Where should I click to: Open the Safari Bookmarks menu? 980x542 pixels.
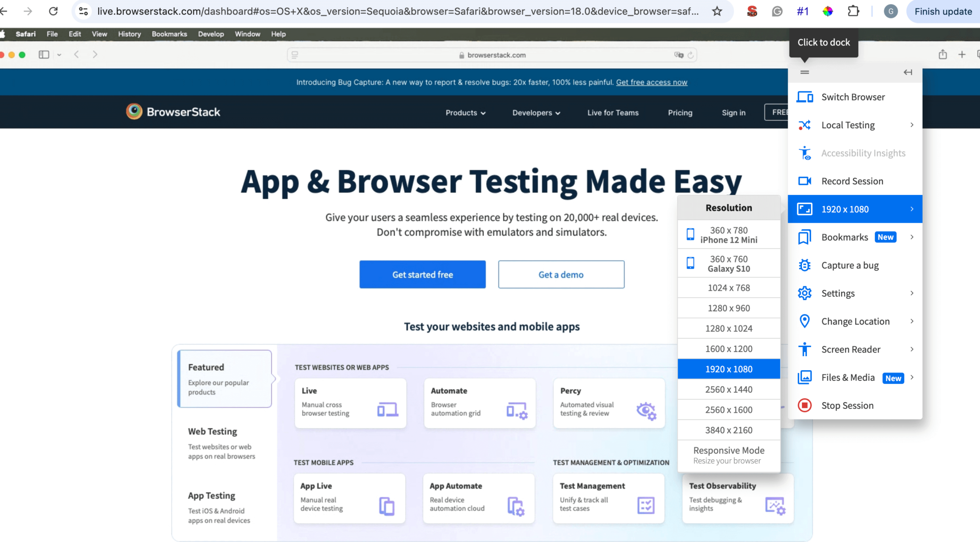[x=169, y=34]
